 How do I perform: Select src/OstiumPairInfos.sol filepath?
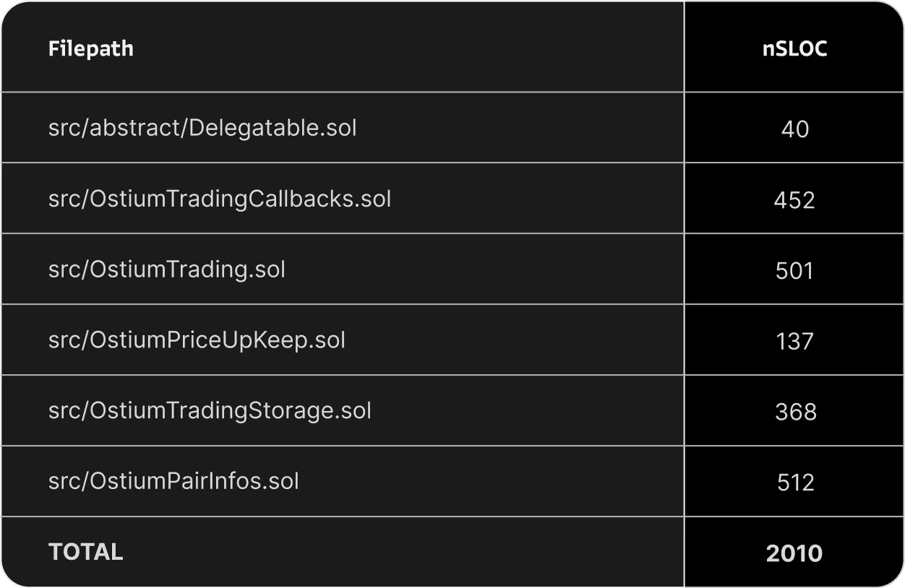click(173, 482)
